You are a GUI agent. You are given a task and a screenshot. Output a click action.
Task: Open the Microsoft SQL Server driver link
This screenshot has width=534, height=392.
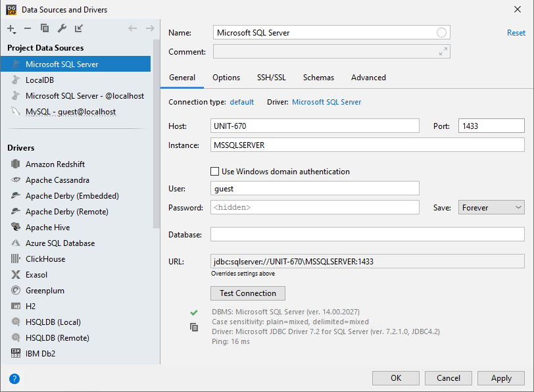click(x=327, y=102)
